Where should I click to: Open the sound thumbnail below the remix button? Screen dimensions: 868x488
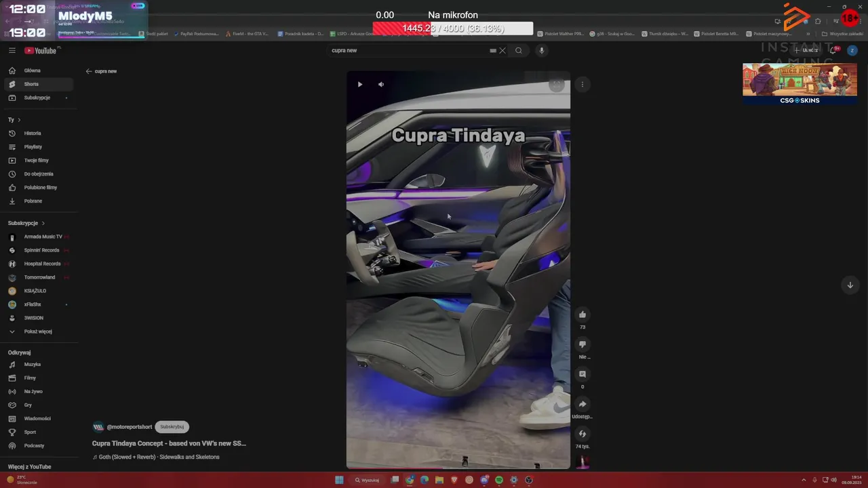tap(582, 462)
